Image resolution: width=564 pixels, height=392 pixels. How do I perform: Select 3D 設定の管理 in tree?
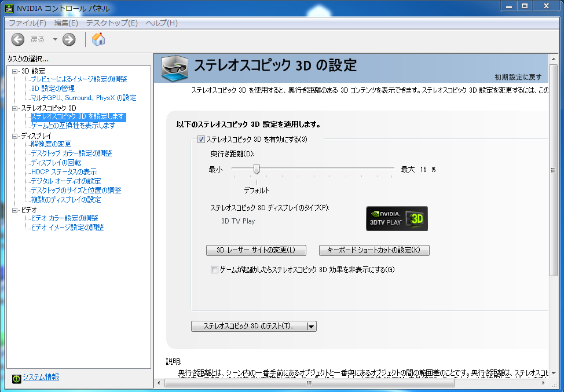tap(53, 89)
